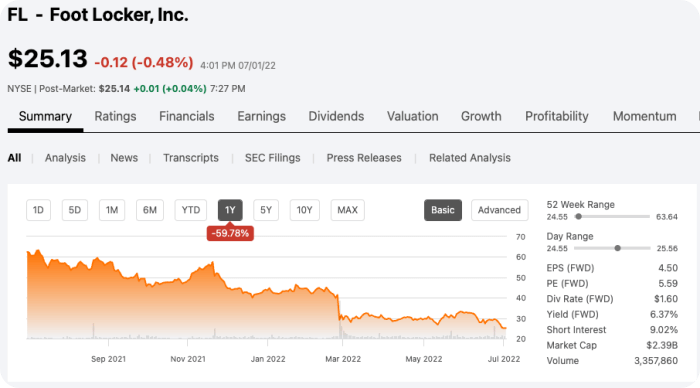Select the YTD chart range
The image size is (700, 388).
click(x=191, y=210)
